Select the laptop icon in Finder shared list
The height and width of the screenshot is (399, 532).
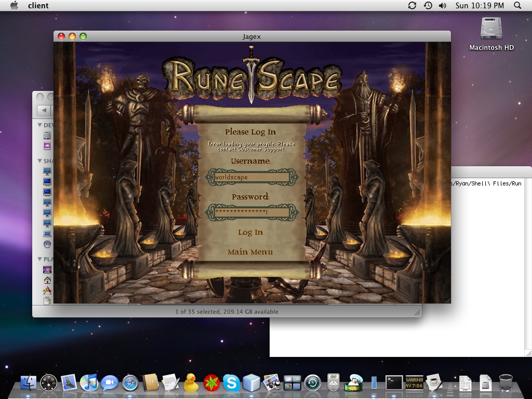[47, 234]
